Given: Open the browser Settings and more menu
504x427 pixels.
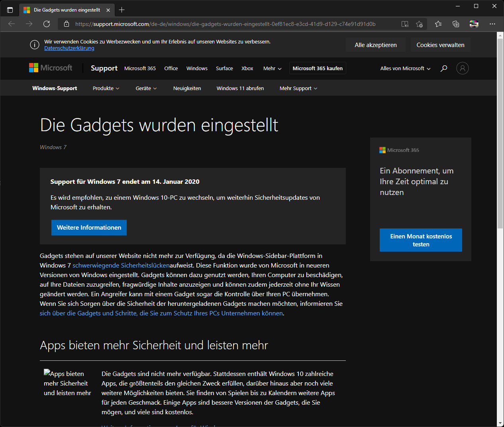Looking at the screenshot, I should (x=492, y=24).
